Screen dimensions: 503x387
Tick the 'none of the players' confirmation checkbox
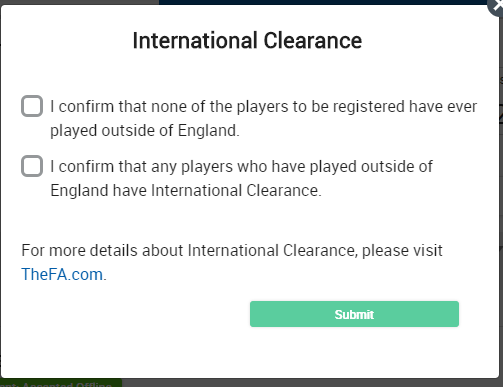tap(32, 106)
